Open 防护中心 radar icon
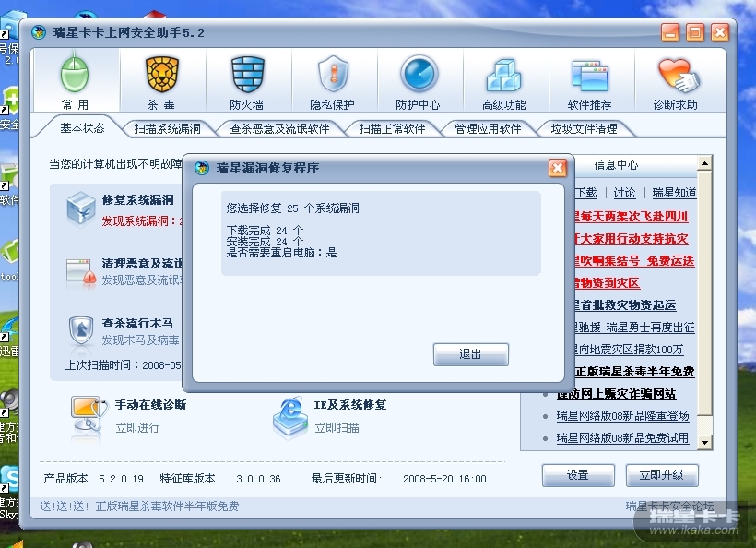The image size is (756, 548). coord(419,74)
